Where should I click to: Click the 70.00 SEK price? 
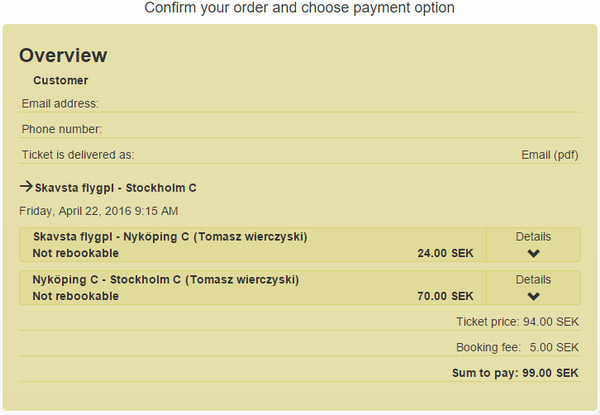(x=445, y=296)
